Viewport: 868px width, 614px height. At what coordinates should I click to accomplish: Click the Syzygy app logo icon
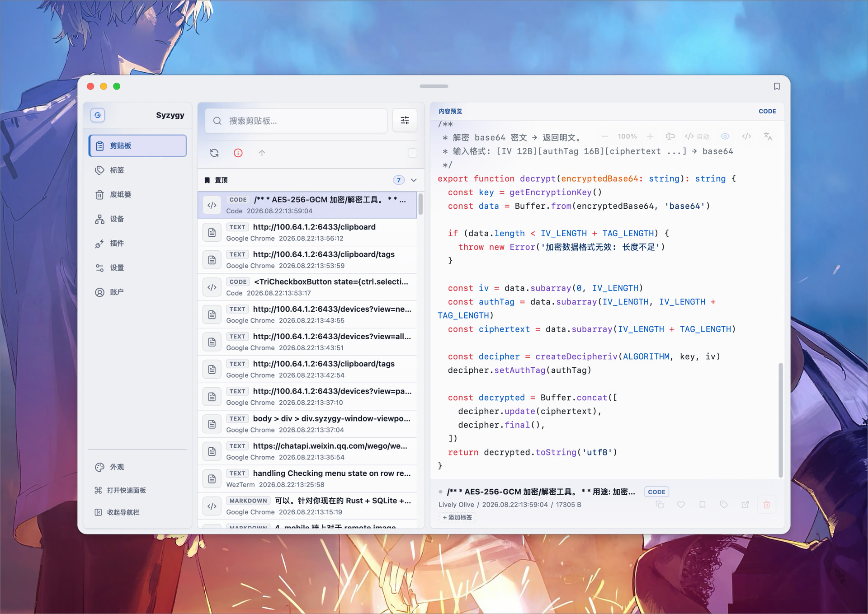(x=98, y=115)
